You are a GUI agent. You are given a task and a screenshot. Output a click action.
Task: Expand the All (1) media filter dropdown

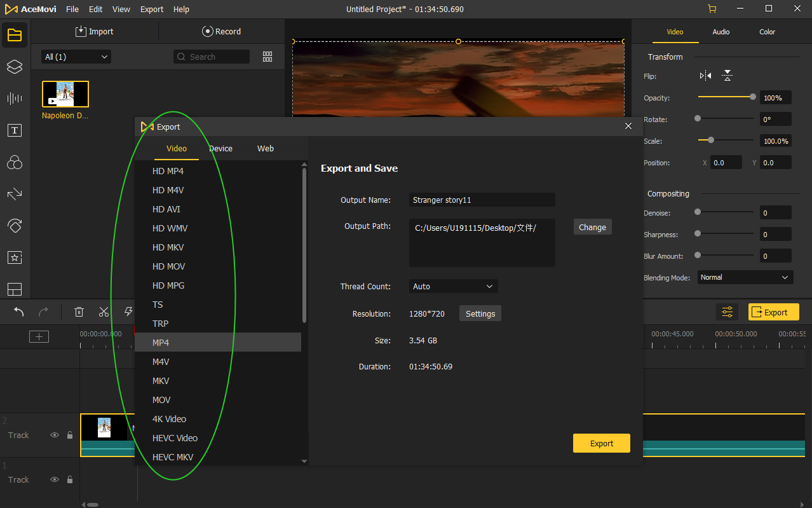tap(76, 57)
